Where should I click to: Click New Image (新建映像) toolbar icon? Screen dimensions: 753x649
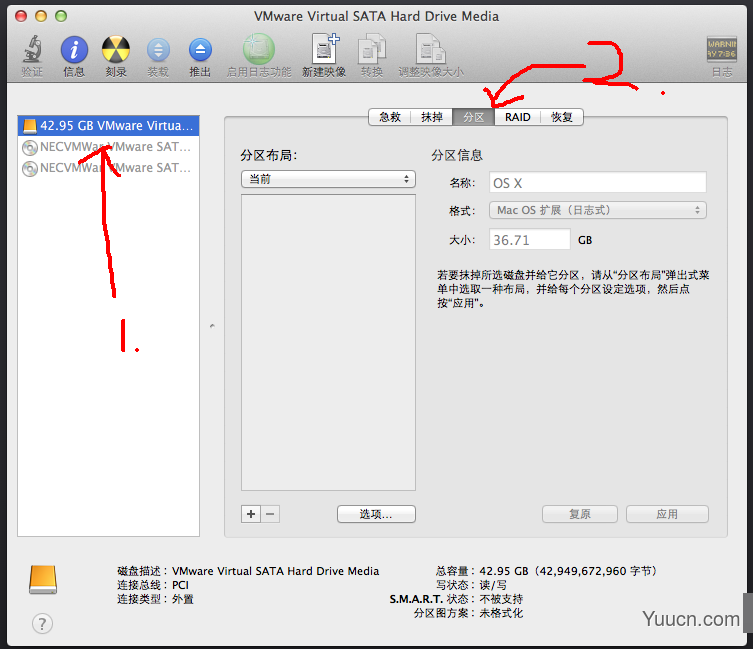324,49
